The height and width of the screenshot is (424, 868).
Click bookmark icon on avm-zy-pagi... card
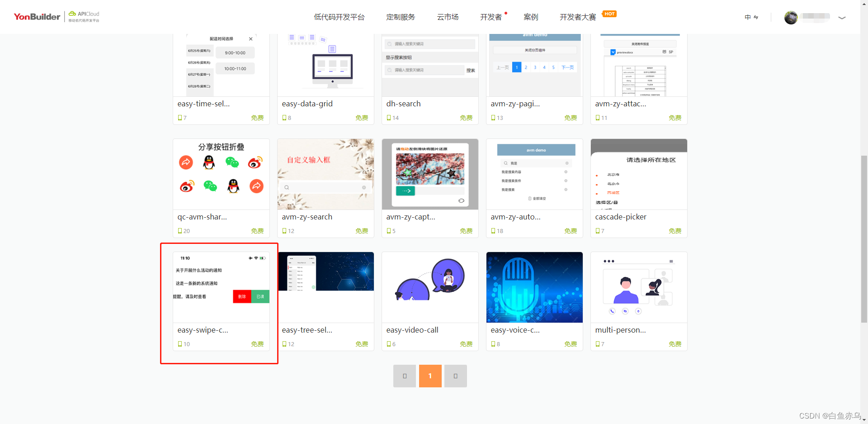(x=493, y=118)
